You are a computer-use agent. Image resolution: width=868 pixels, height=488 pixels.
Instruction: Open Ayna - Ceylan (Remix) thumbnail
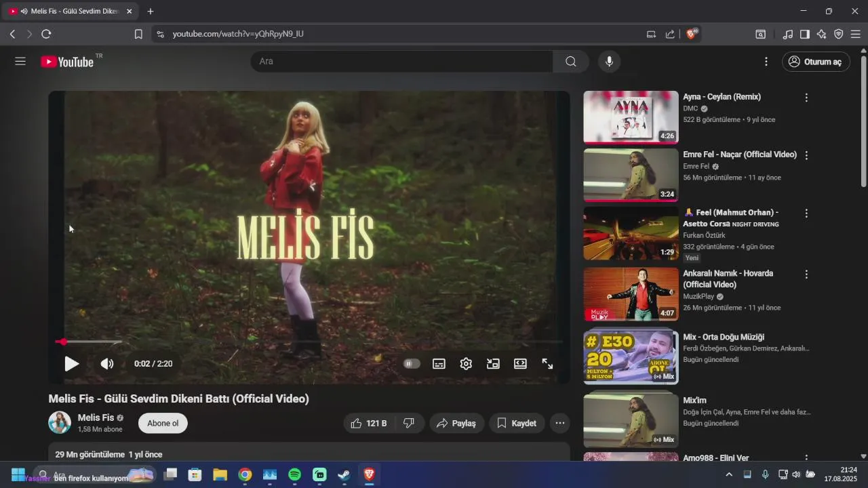point(631,117)
